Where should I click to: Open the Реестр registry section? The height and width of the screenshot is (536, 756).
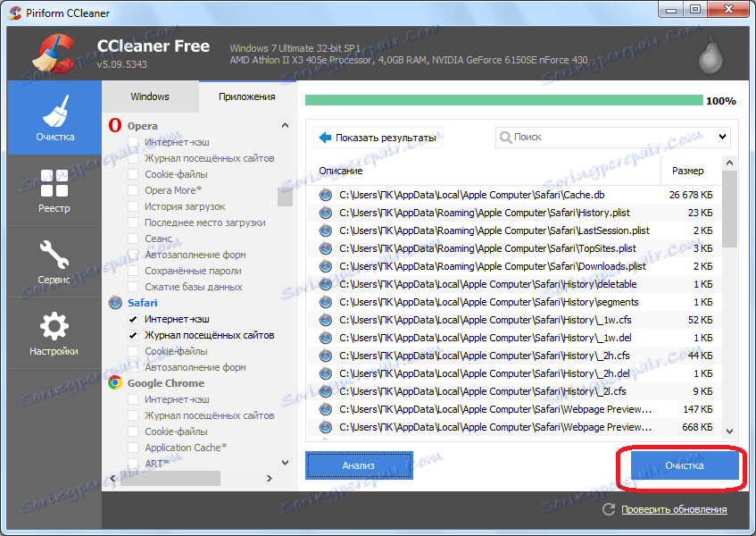(54, 190)
